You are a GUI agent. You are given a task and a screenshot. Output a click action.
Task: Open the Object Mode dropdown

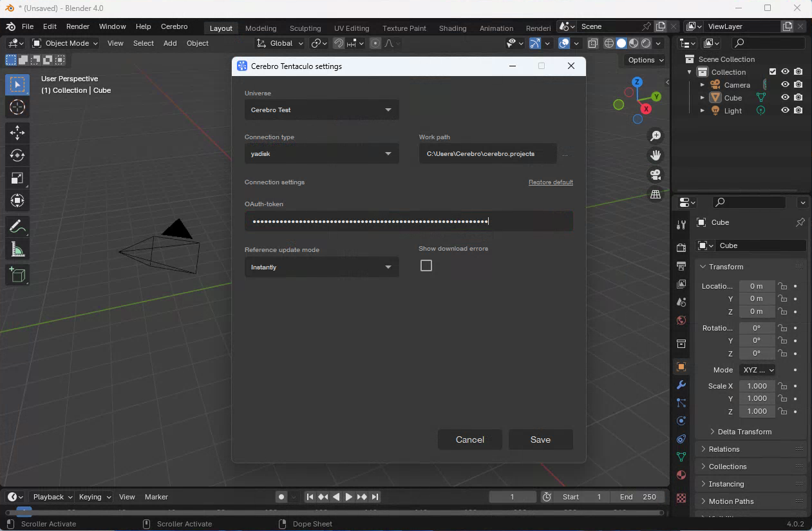(65, 43)
